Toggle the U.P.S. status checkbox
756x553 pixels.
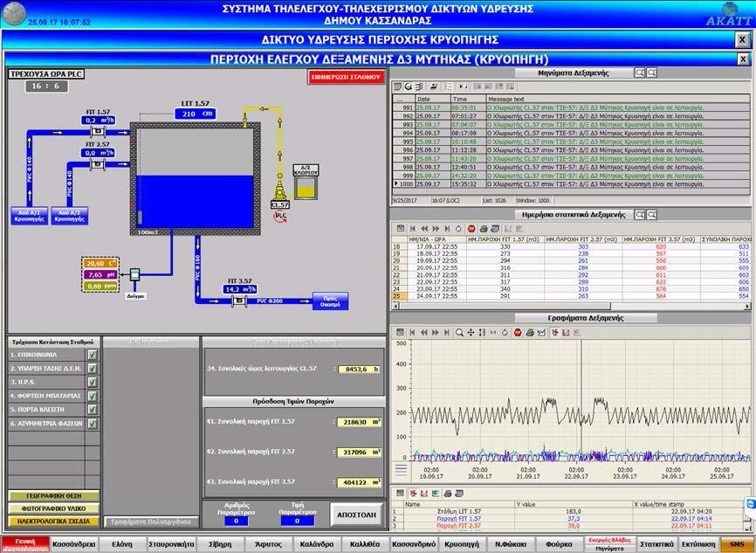[92, 382]
